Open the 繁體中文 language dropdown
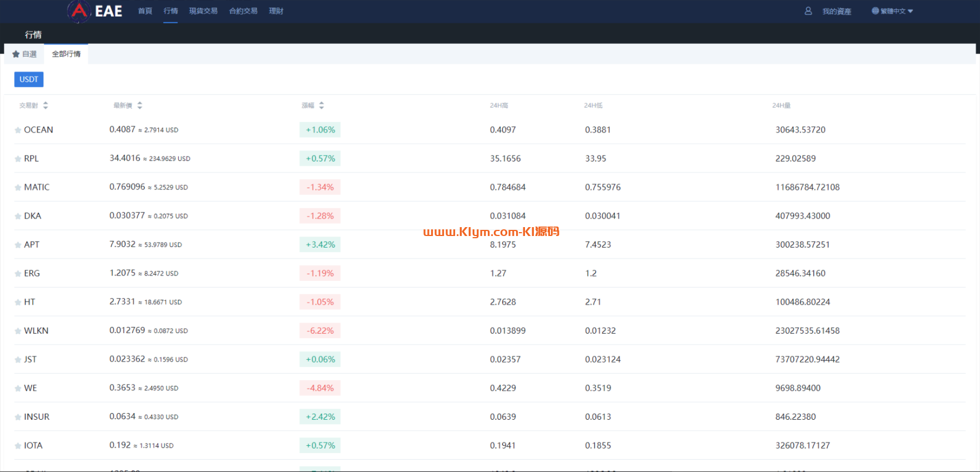Viewport: 980px width, 472px height. click(x=892, y=11)
